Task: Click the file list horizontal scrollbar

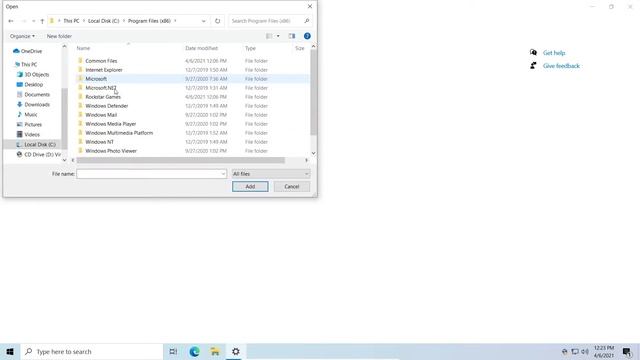Action: coord(181,160)
